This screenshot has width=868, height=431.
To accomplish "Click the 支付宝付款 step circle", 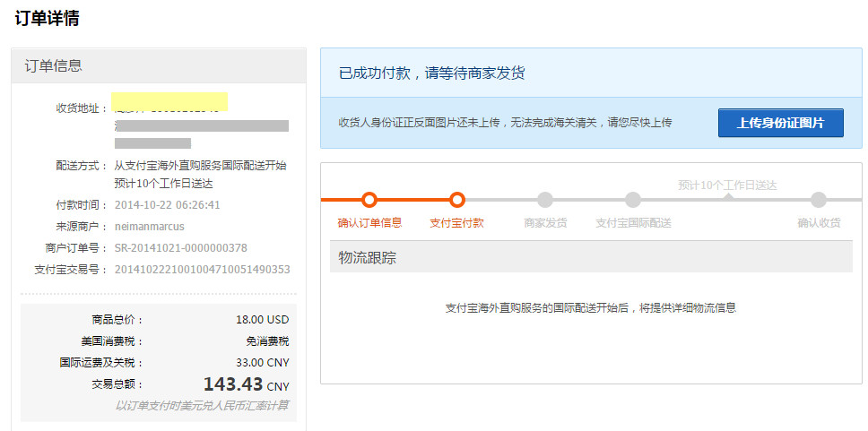I will click(456, 200).
